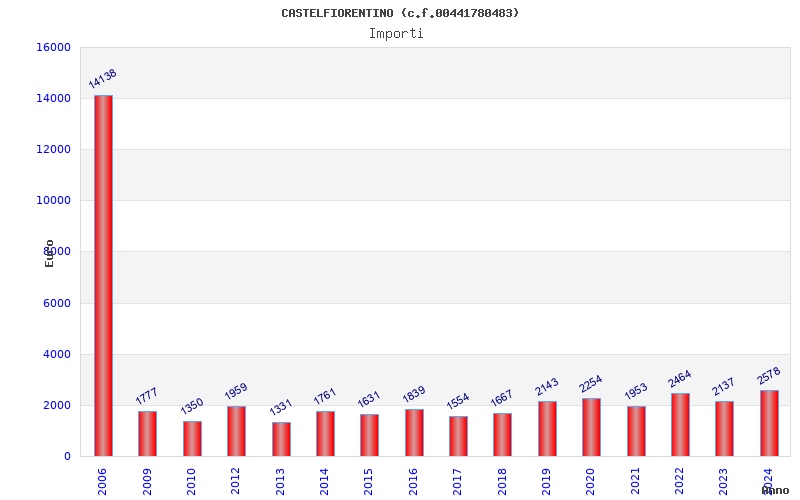The height and width of the screenshot is (500, 800).
Task: Click the value label 1331
Action: [x=280, y=407]
